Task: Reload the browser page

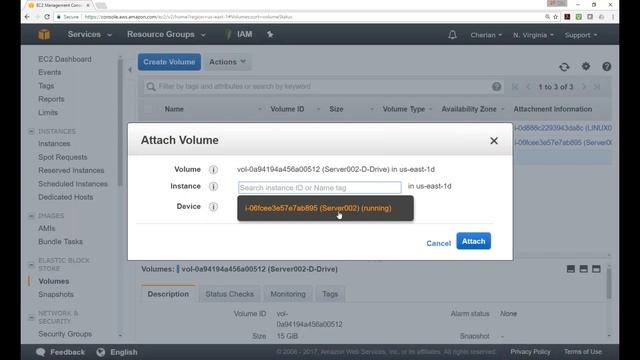Action: tap(47, 17)
